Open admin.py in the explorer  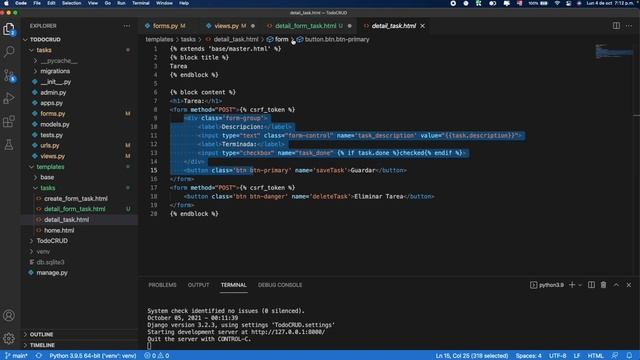point(53,93)
